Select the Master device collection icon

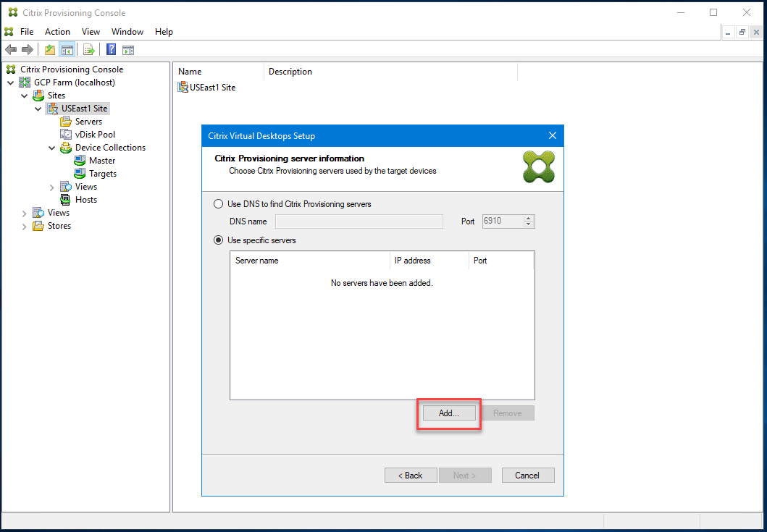(x=80, y=160)
